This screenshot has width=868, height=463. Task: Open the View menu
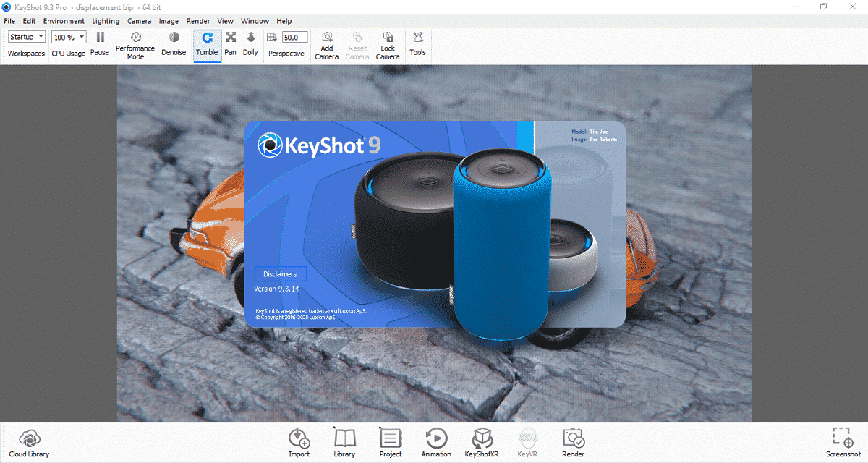225,21
